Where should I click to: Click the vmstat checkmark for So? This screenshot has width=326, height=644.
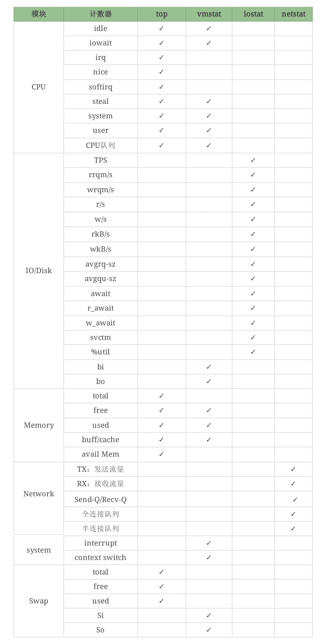[x=209, y=630]
